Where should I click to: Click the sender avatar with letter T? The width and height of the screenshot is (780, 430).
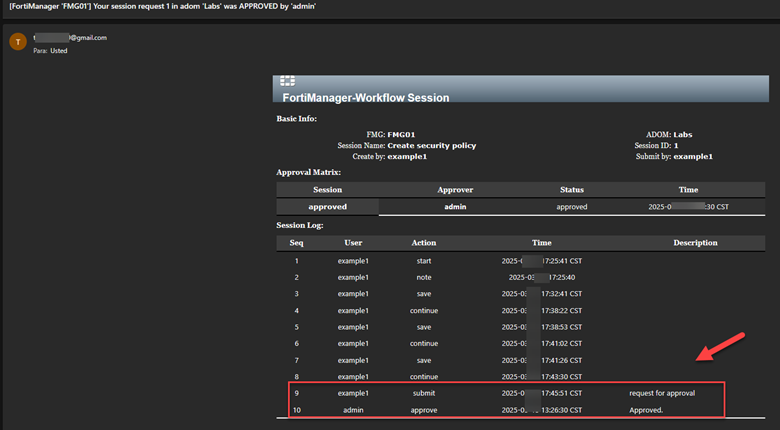pos(18,42)
